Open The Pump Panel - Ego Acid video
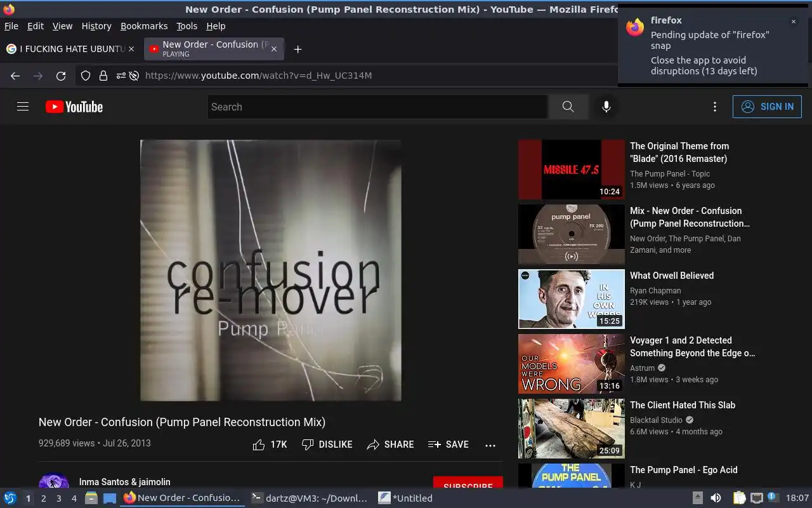Viewport: 812px width, 508px height. pyautogui.click(x=684, y=470)
